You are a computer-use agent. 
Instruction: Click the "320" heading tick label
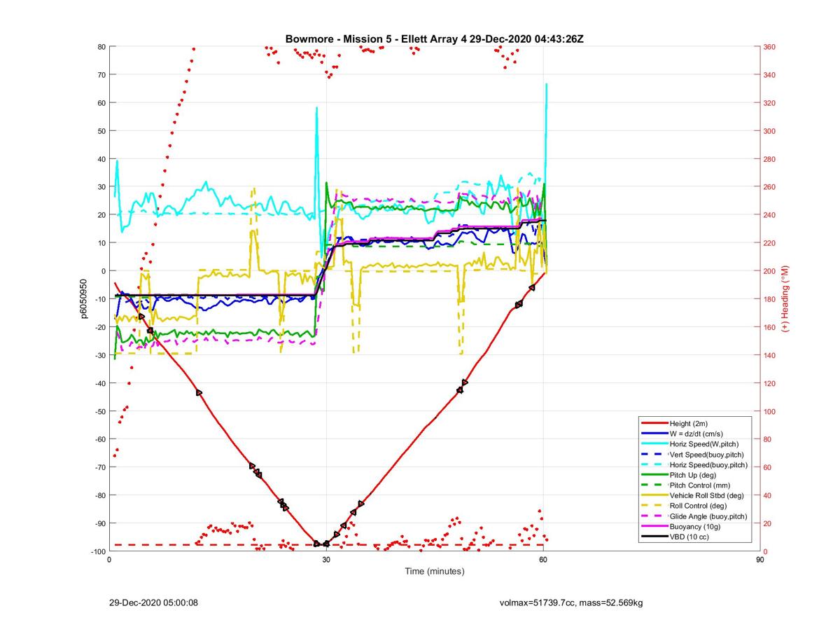point(770,103)
